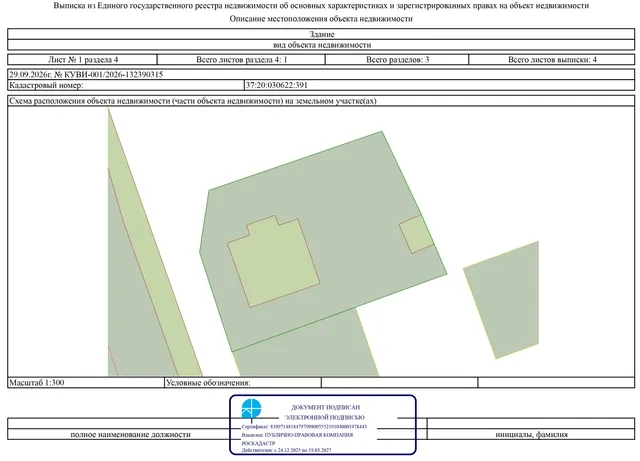Image resolution: width=640 pixels, height=461 pixels.
Task: Click the label 'вид объекта недвижимости'
Action: (321, 45)
